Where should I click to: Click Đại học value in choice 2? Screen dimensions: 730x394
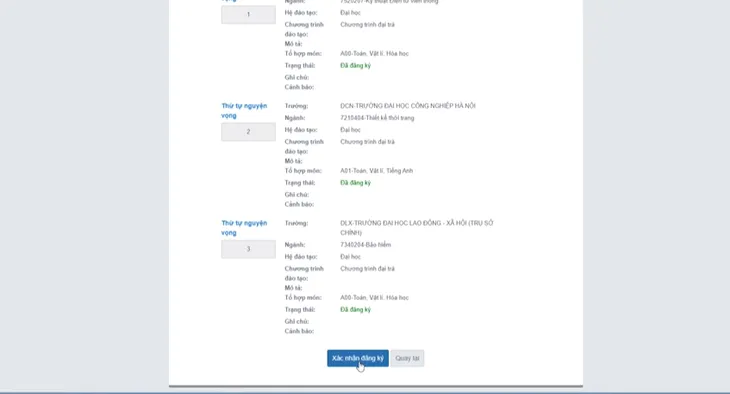(350, 130)
